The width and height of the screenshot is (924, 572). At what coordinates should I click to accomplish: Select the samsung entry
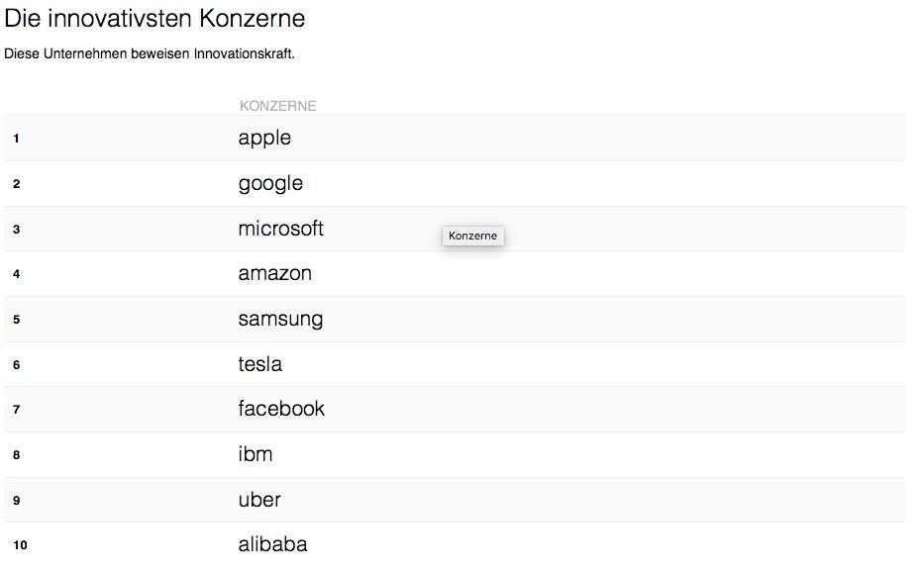(280, 319)
